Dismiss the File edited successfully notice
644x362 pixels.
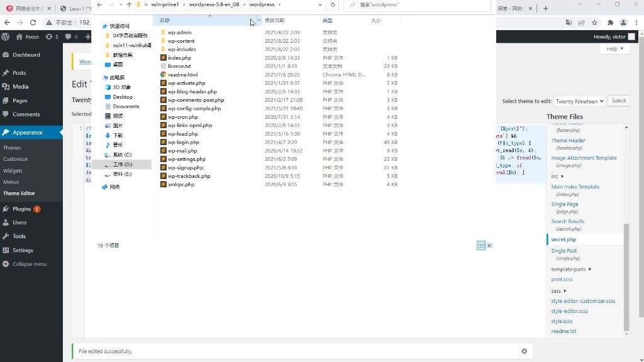tap(524, 351)
